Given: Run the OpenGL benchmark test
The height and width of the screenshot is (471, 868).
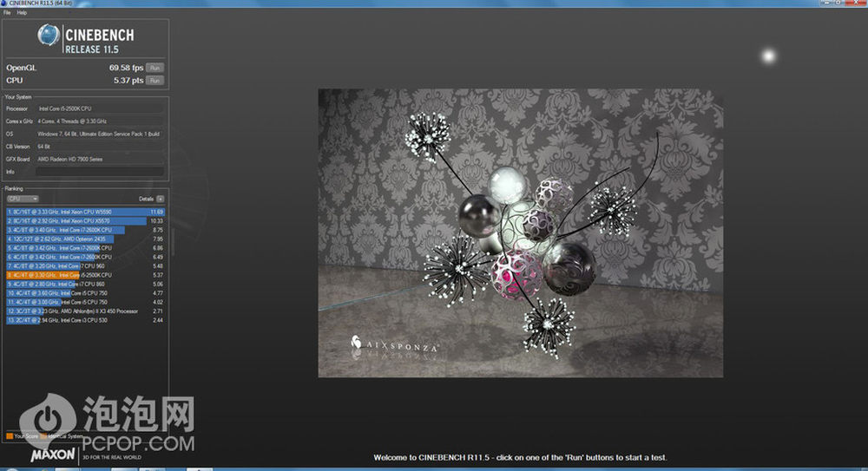Looking at the screenshot, I should tap(155, 68).
